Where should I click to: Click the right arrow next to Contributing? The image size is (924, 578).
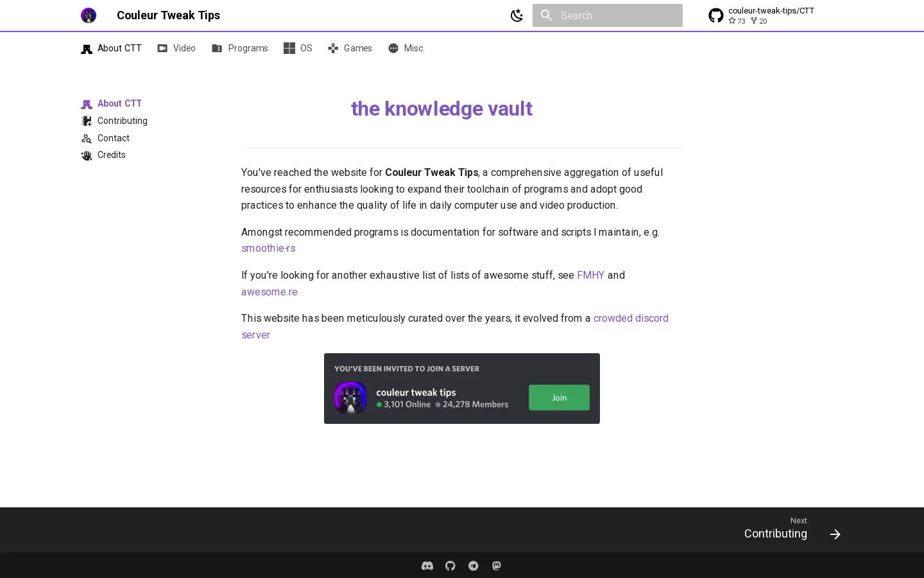pos(835,534)
